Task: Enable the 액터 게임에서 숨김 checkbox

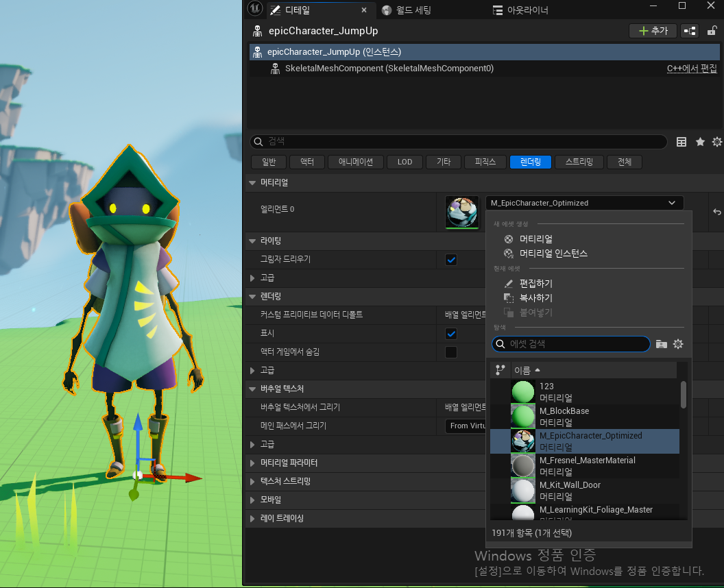Action: click(x=451, y=352)
